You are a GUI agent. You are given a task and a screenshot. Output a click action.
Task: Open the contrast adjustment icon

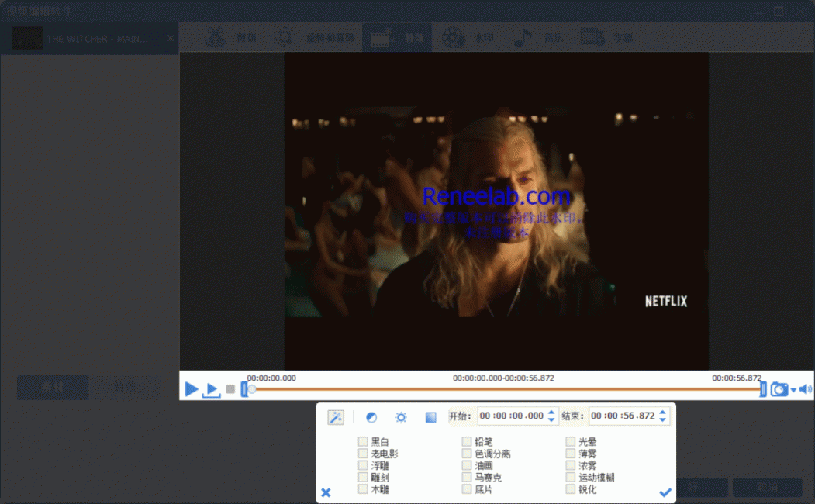(x=371, y=417)
